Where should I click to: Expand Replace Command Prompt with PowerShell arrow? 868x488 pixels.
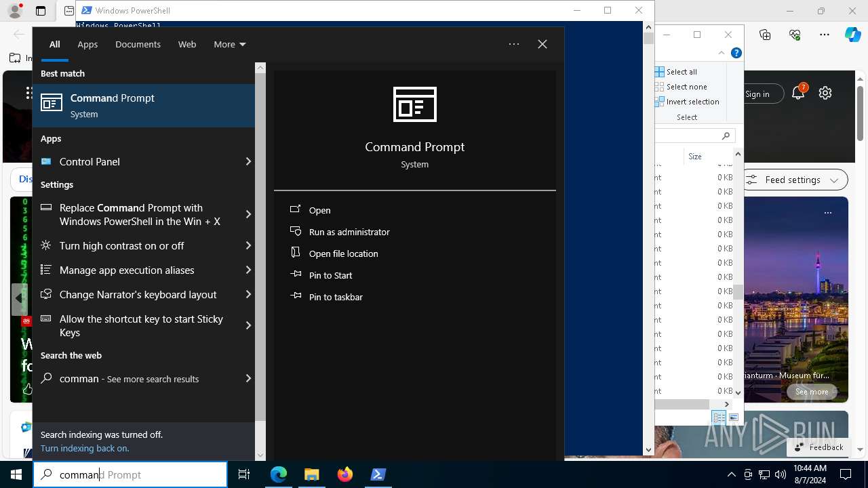tap(248, 214)
